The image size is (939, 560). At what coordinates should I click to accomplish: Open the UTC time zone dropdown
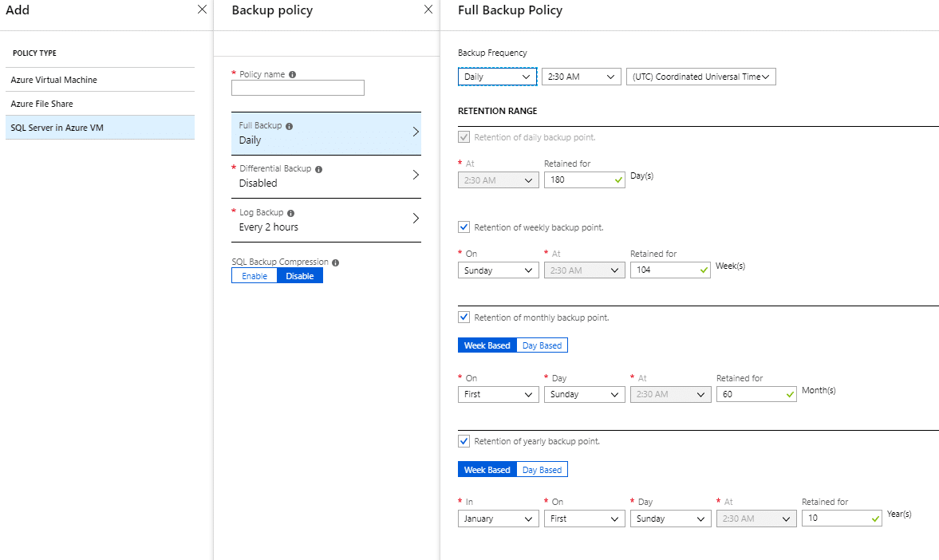pos(700,77)
